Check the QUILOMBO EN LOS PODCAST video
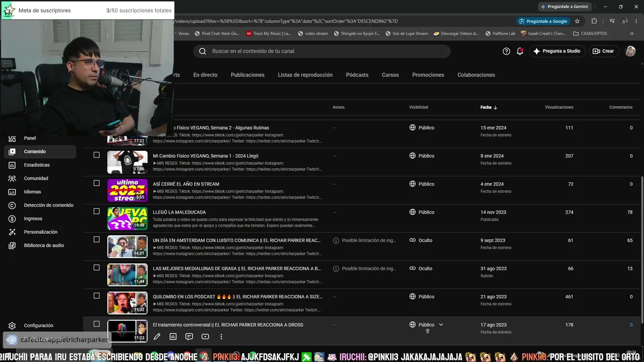 (97, 296)
